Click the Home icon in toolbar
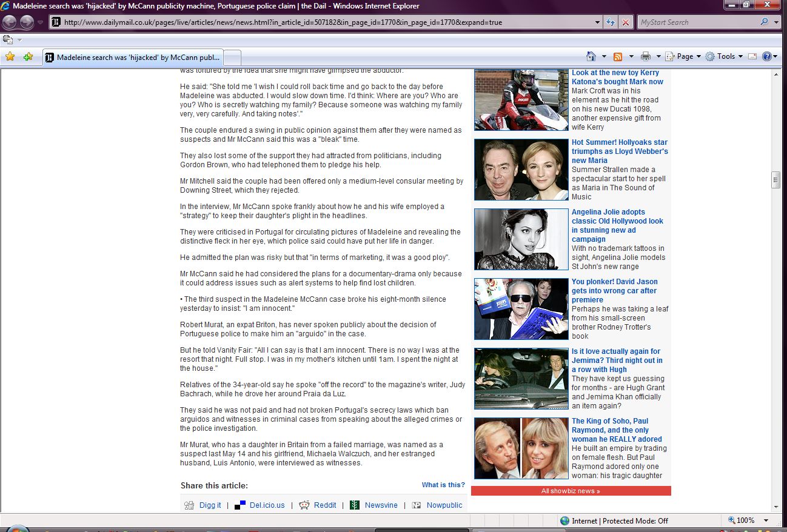 [591, 56]
